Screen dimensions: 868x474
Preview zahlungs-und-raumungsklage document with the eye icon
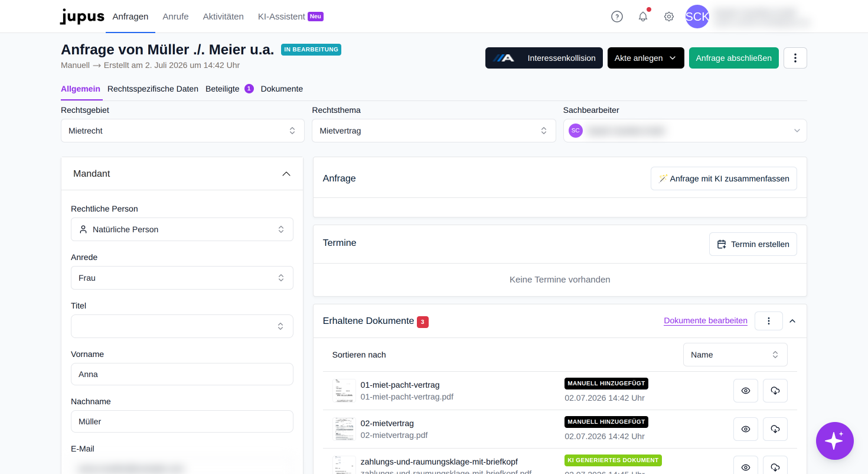point(746,465)
